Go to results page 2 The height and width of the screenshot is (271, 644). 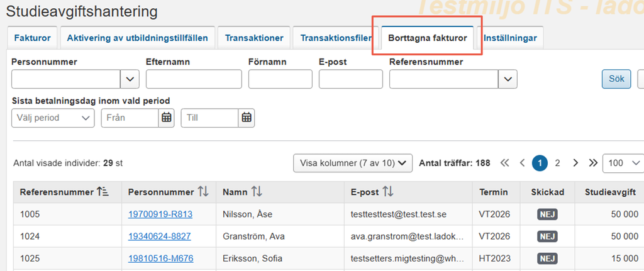[557, 163]
